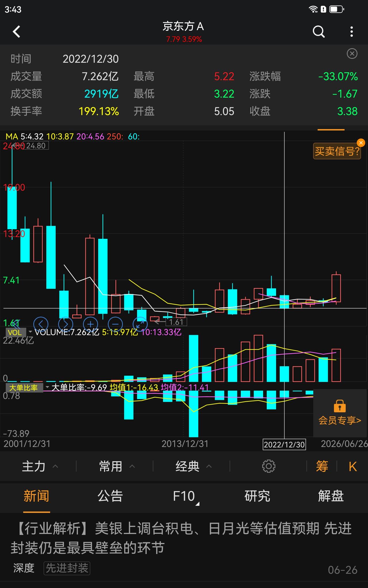
Task: Tap the Wi-Fi status icon
Action: (313, 9)
